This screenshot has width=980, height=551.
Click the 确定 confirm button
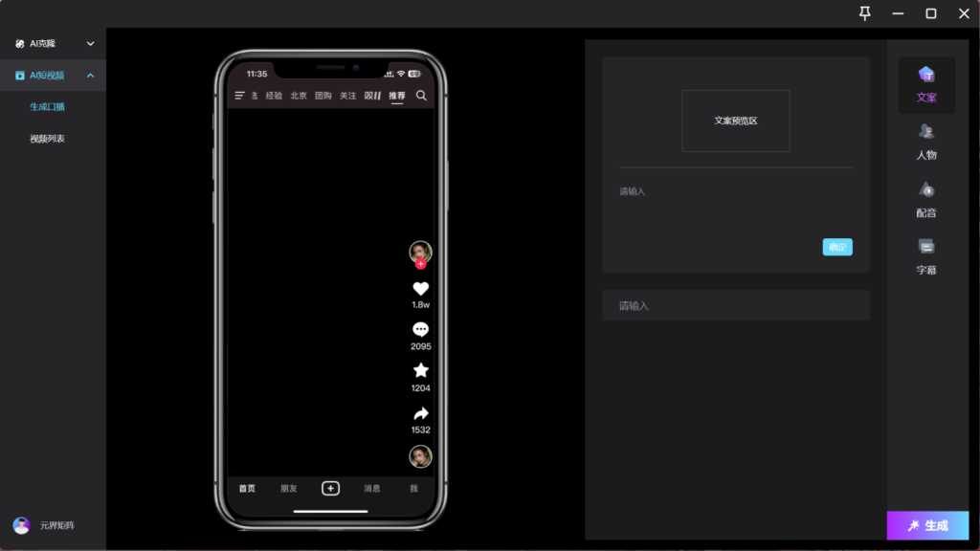(837, 247)
